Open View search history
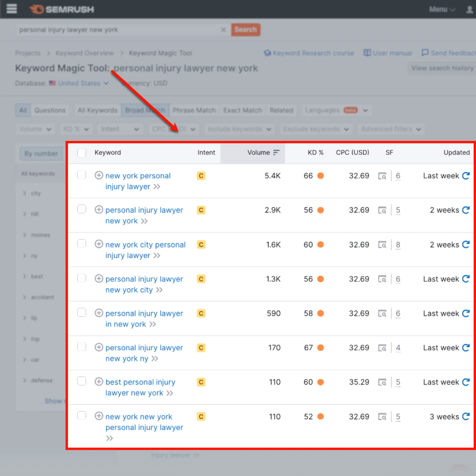 442,68
